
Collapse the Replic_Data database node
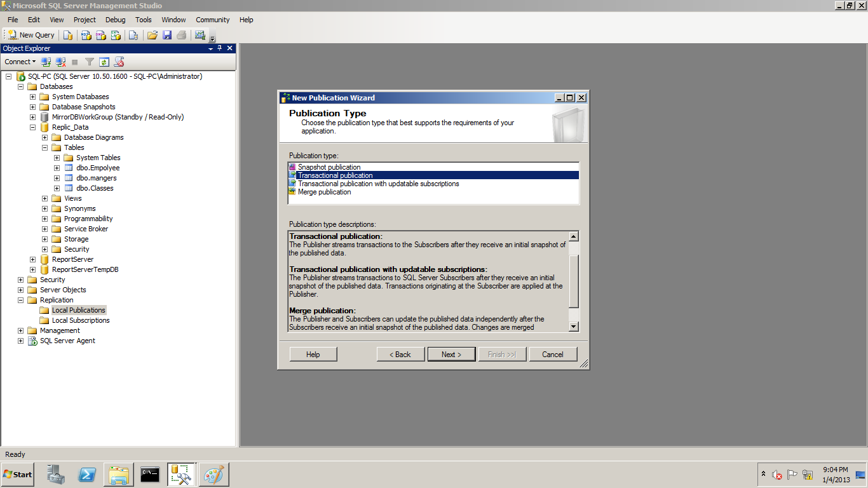click(32, 127)
